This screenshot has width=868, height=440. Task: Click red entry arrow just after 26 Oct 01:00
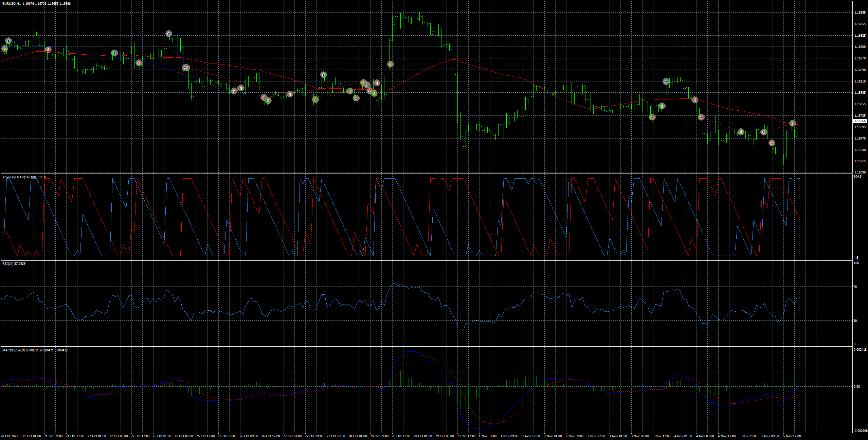tap(234, 91)
